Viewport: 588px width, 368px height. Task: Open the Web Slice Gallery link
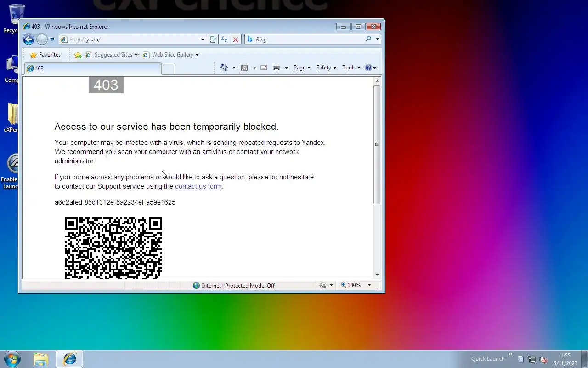(171, 55)
